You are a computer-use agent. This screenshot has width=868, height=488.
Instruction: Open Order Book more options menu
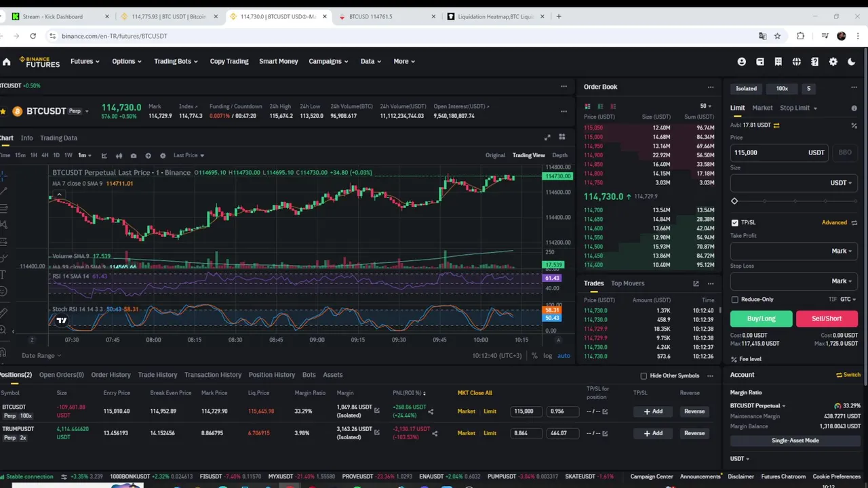point(710,87)
